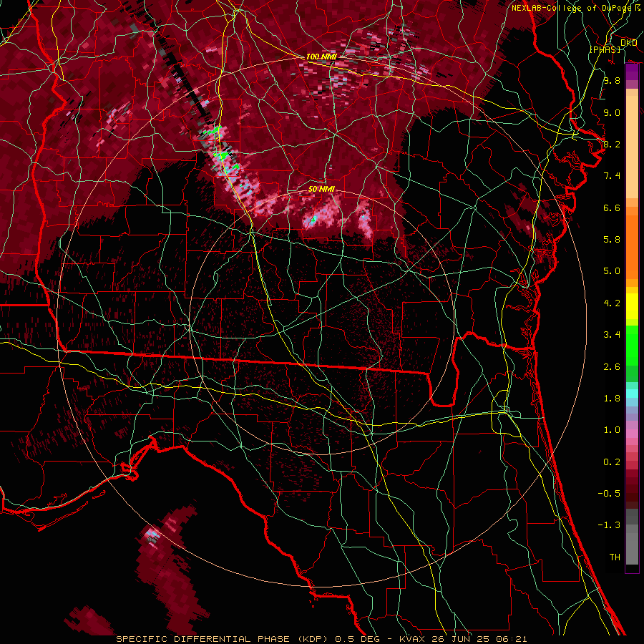Screen dimensions: 644x644
Task: Click the '1.8' legend value
Action: (x=612, y=399)
